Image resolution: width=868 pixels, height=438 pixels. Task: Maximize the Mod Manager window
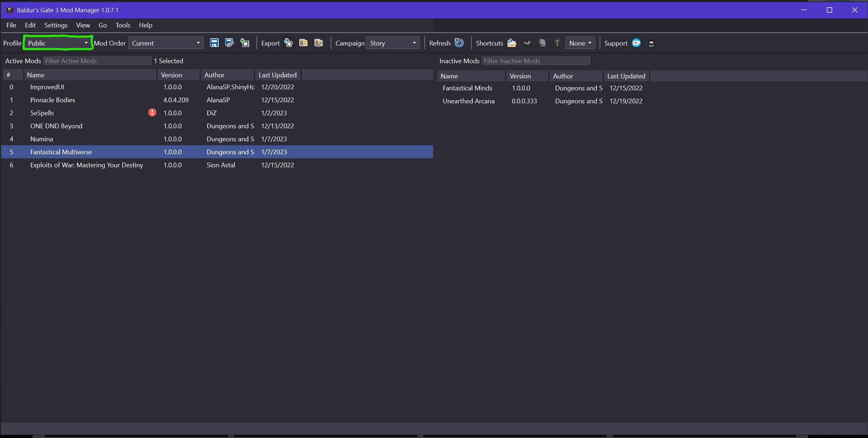pos(829,10)
